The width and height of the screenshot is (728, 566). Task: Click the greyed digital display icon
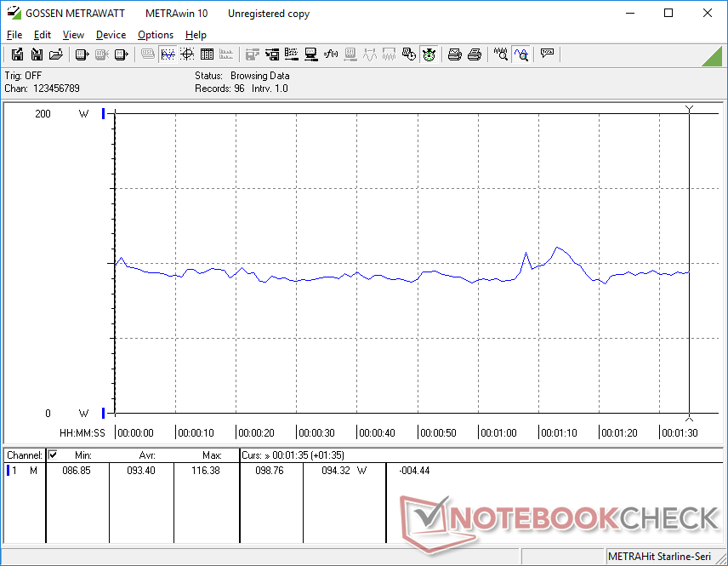(148, 54)
